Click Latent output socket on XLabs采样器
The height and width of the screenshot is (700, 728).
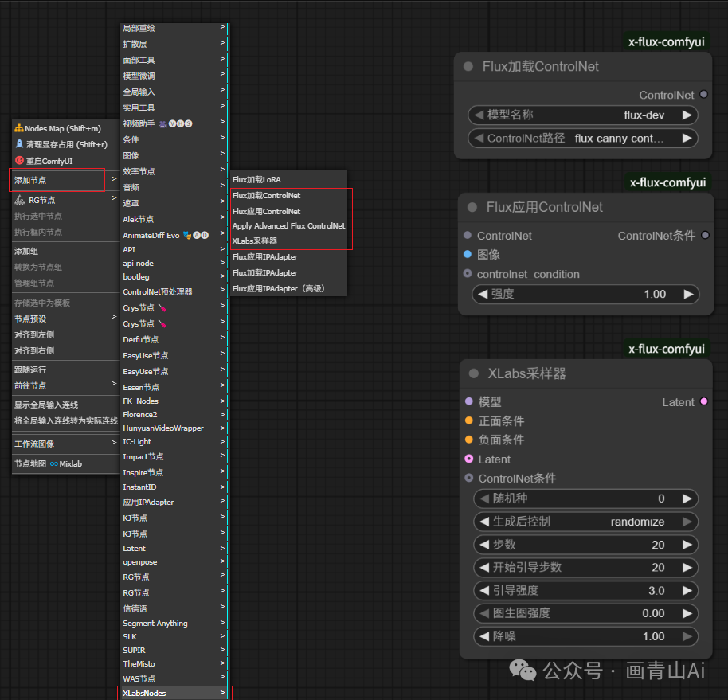(704, 401)
